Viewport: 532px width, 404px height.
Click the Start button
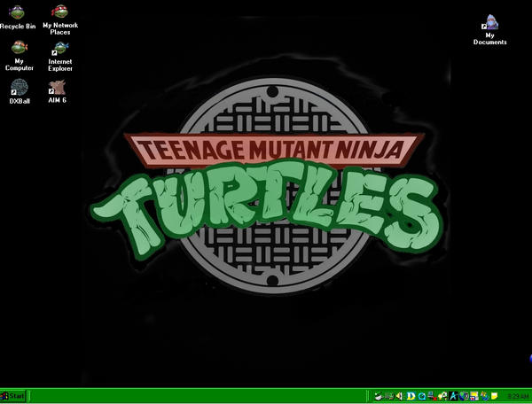(x=13, y=396)
